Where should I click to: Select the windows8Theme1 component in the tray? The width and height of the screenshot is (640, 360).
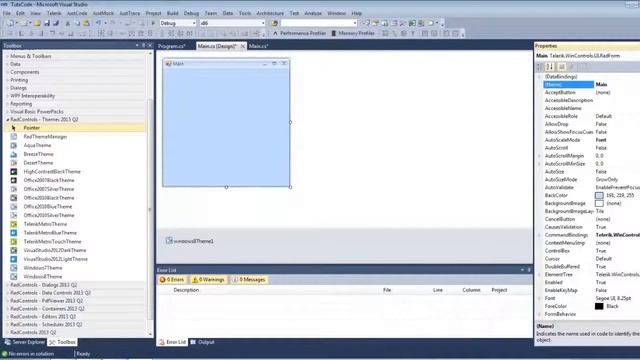pyautogui.click(x=190, y=241)
